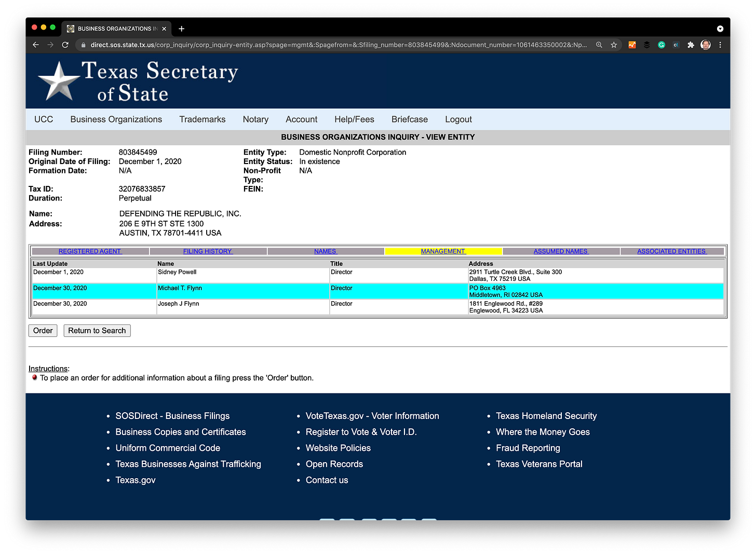The image size is (756, 554).
Task: Switch to the Filing History tab
Action: point(208,251)
